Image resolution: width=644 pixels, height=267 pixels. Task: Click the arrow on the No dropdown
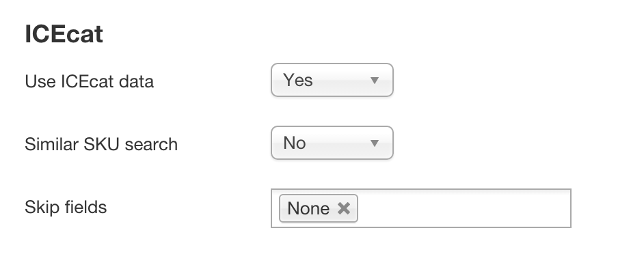click(x=374, y=143)
